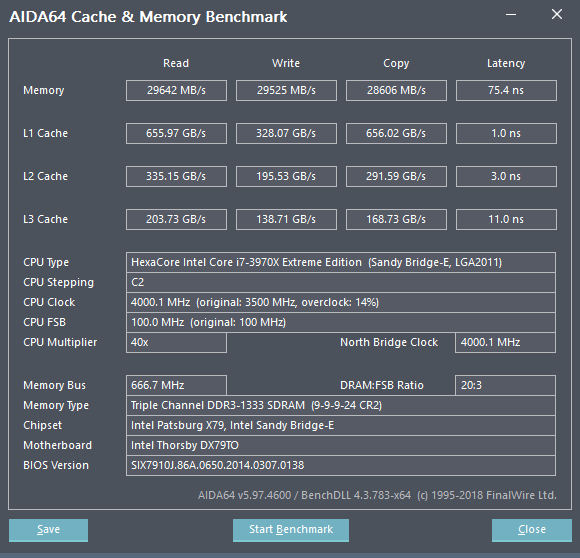Viewport: 580px width, 558px height.
Task: Click the L3 Cache Copy 168.73 GB/s box
Action: (396, 219)
